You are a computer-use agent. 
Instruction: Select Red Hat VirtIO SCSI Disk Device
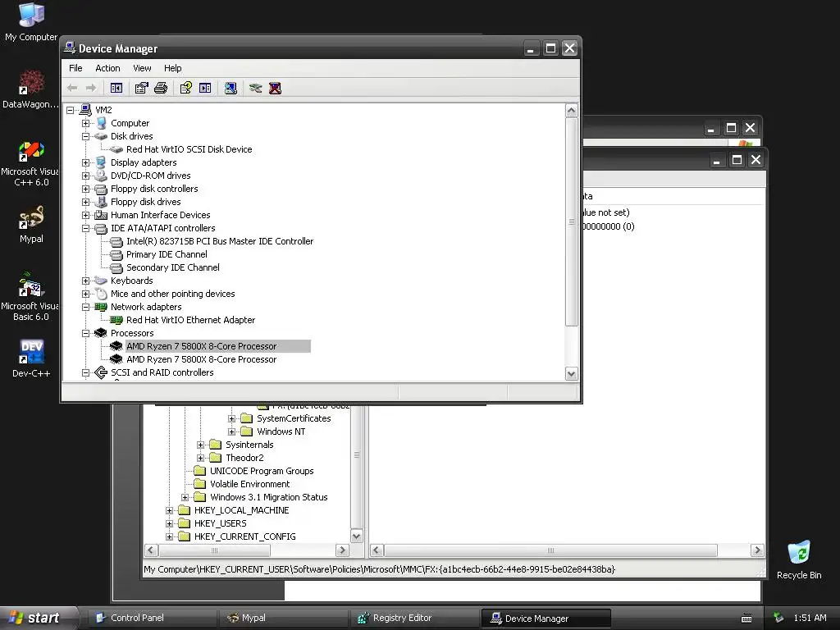click(189, 149)
